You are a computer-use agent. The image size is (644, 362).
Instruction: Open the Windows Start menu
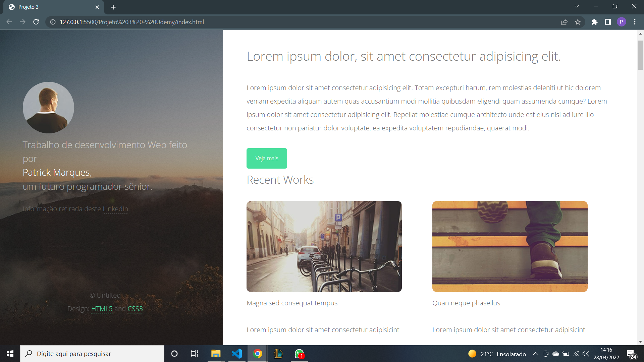point(10,354)
